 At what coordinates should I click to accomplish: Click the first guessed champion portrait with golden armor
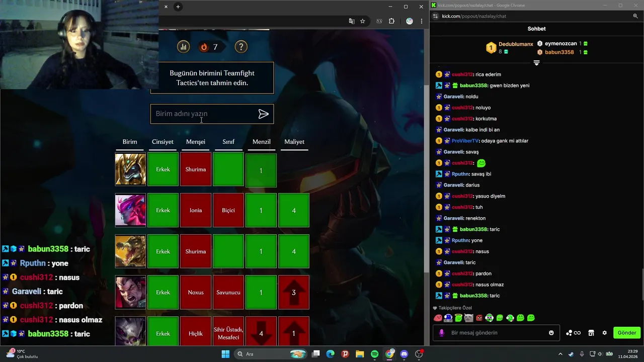point(130,169)
